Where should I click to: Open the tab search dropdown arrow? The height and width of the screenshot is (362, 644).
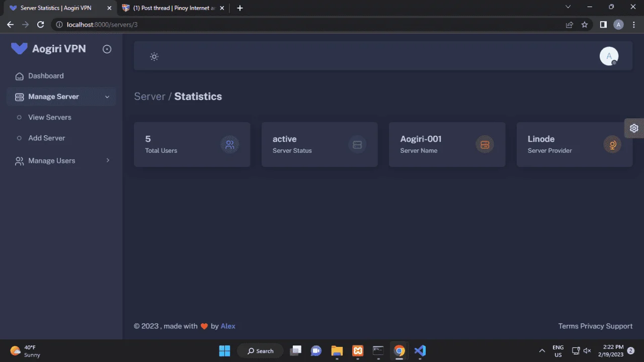[568, 7]
